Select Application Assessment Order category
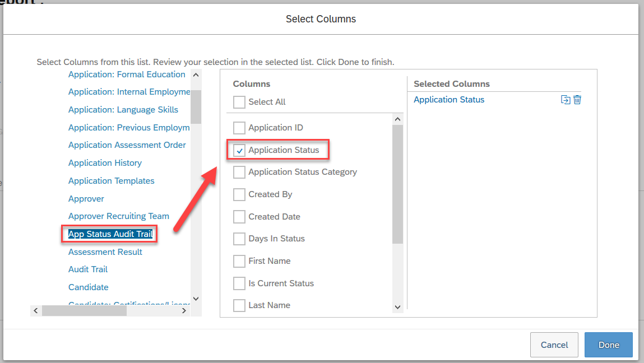Screen dimensions: 644x363 [127, 145]
